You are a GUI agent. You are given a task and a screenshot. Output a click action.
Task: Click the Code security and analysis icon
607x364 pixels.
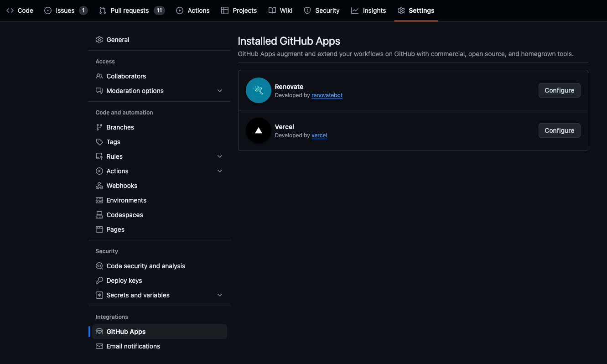99,266
